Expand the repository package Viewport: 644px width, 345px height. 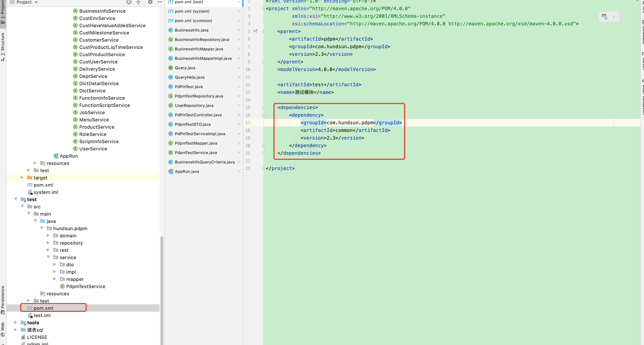[x=48, y=243]
